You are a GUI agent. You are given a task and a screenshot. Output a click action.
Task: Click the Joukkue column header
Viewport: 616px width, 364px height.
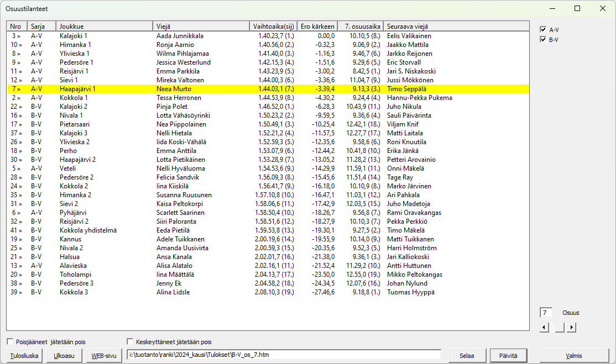pyautogui.click(x=104, y=26)
